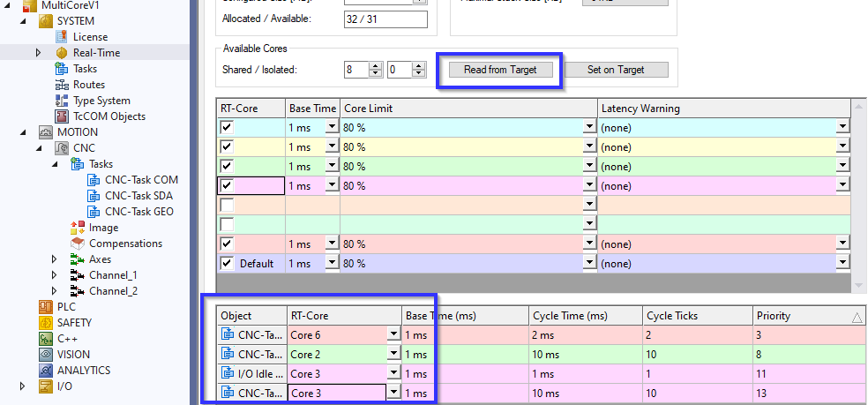Click the I/O node icon
This screenshot has height=405, width=868.
[46, 386]
